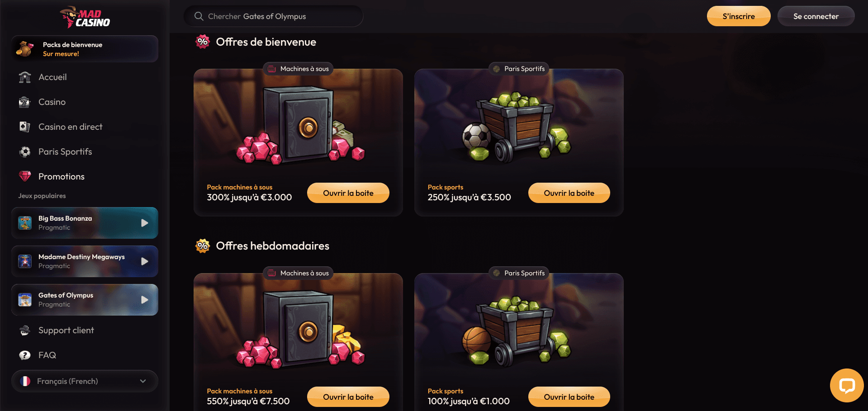Click the FAQ question mark icon
This screenshot has width=868, height=411.
coord(25,355)
